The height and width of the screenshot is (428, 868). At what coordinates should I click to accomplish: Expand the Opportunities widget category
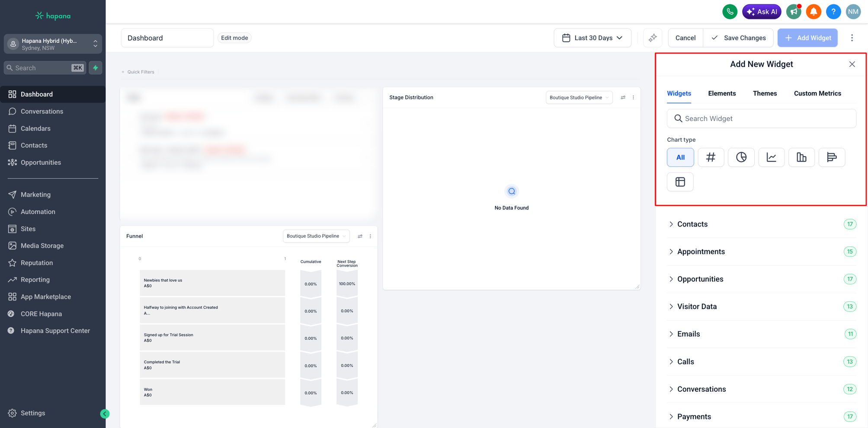[762, 279]
